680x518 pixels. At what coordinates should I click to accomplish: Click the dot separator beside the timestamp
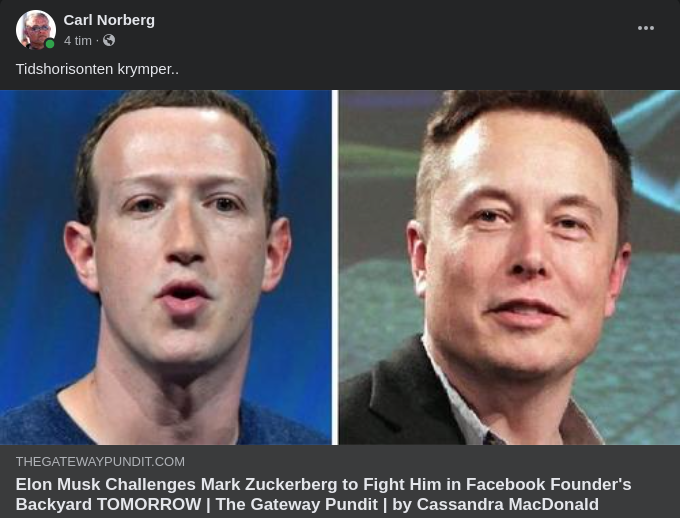[98, 41]
